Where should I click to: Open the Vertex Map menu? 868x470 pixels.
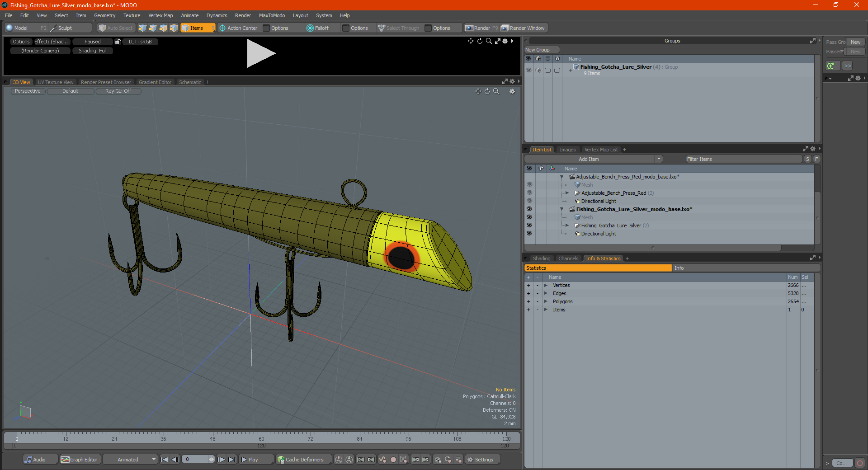(x=160, y=15)
